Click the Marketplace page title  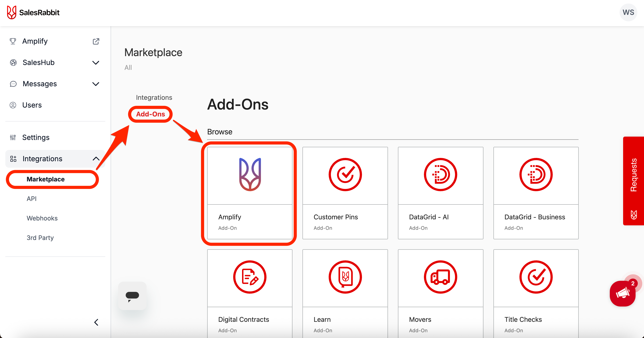point(153,52)
